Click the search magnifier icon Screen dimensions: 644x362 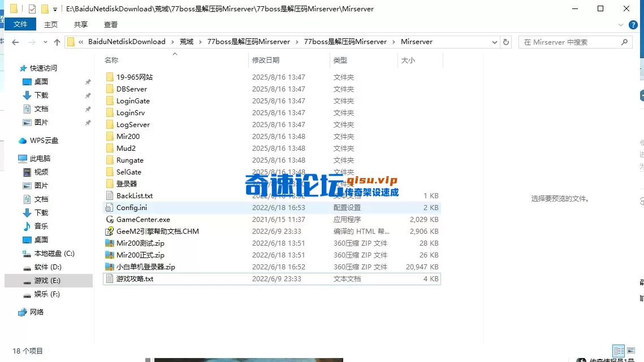coord(624,42)
